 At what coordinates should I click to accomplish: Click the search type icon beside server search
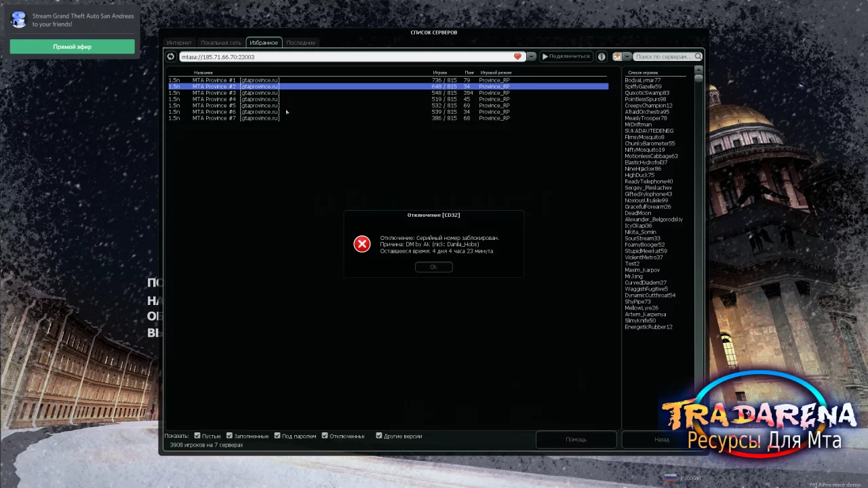coord(617,57)
